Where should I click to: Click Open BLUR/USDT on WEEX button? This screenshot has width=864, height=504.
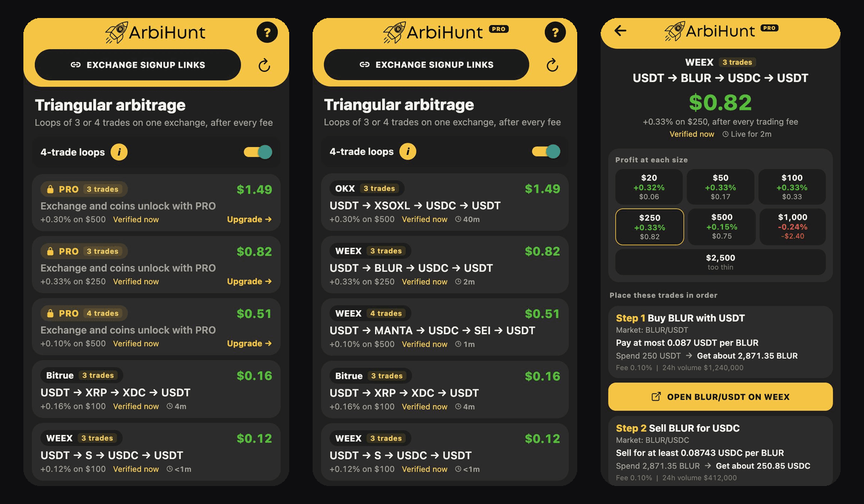pyautogui.click(x=721, y=397)
